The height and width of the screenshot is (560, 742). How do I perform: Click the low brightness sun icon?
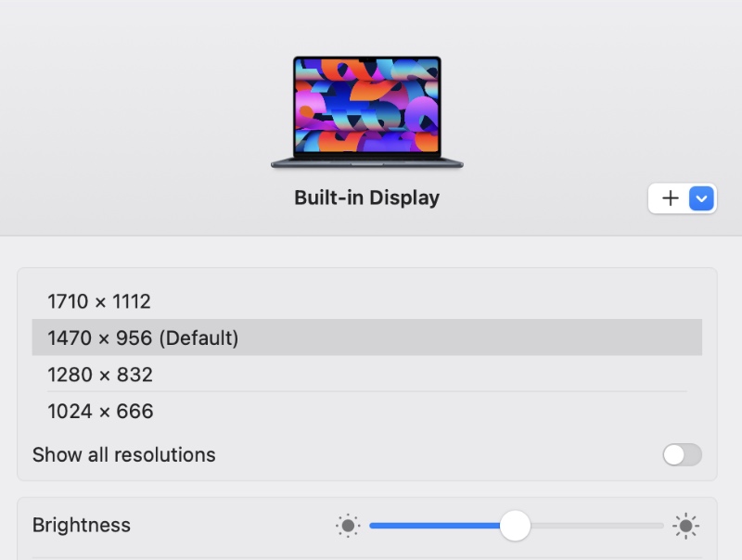[348, 527]
